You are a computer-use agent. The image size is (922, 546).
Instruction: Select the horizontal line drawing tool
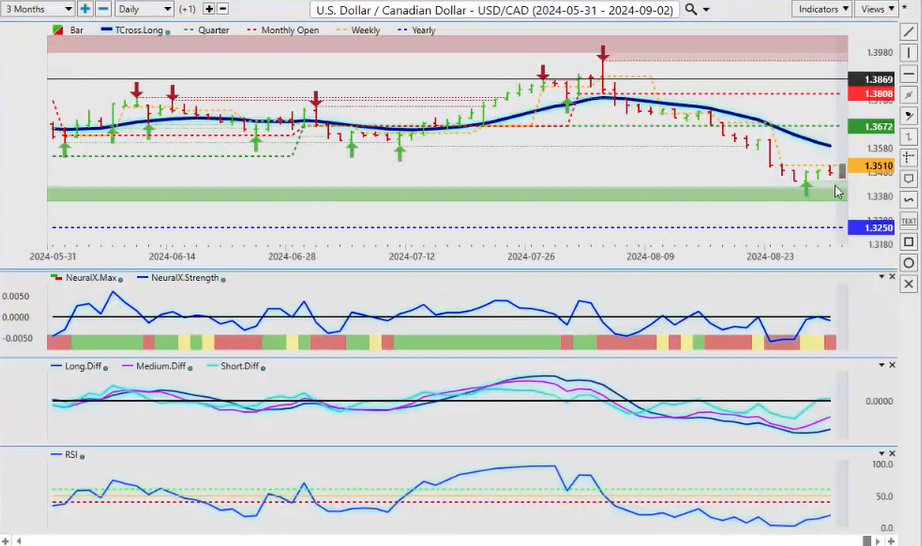pyautogui.click(x=908, y=74)
